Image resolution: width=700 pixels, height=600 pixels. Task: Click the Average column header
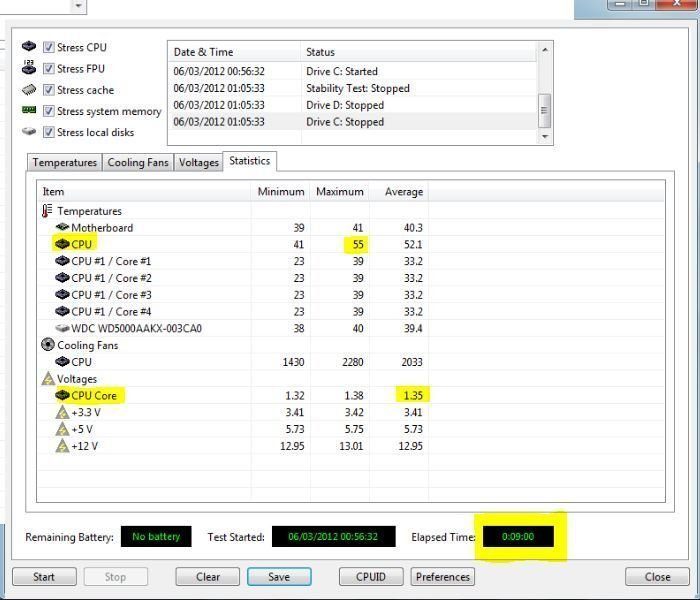pyautogui.click(x=399, y=192)
